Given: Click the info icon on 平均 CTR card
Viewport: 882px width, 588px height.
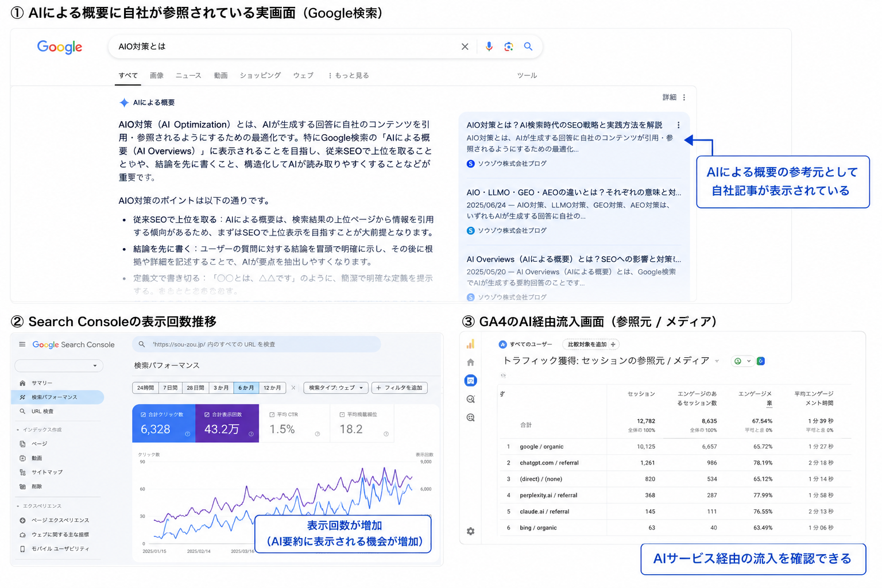Looking at the screenshot, I should click(x=318, y=434).
